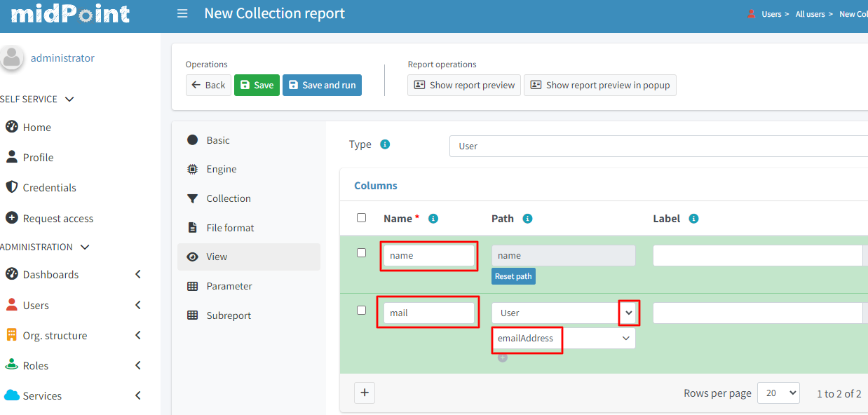Click the info icon beside Name column
The image size is (868, 415).
click(x=433, y=219)
